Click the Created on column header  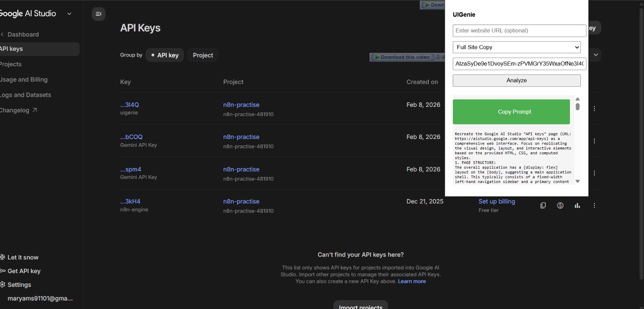(x=422, y=82)
